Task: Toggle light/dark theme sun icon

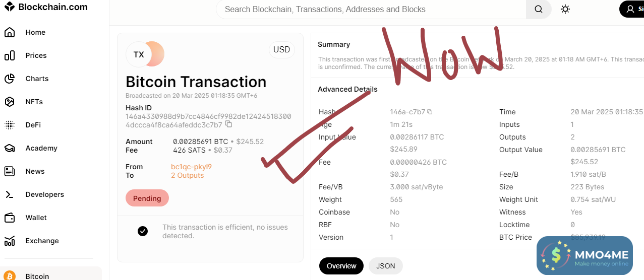Action: click(x=565, y=9)
